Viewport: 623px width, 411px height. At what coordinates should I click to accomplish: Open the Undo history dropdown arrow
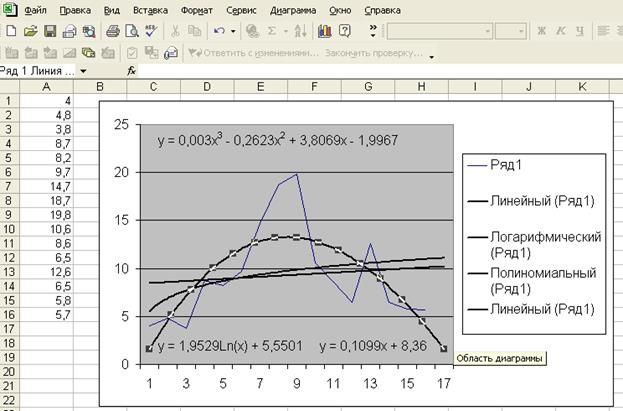[x=231, y=31]
